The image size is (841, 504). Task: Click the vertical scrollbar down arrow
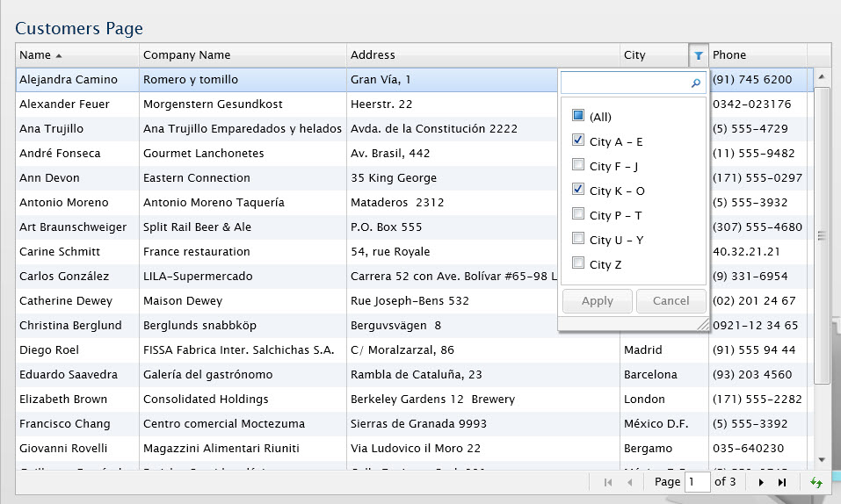coord(822,458)
